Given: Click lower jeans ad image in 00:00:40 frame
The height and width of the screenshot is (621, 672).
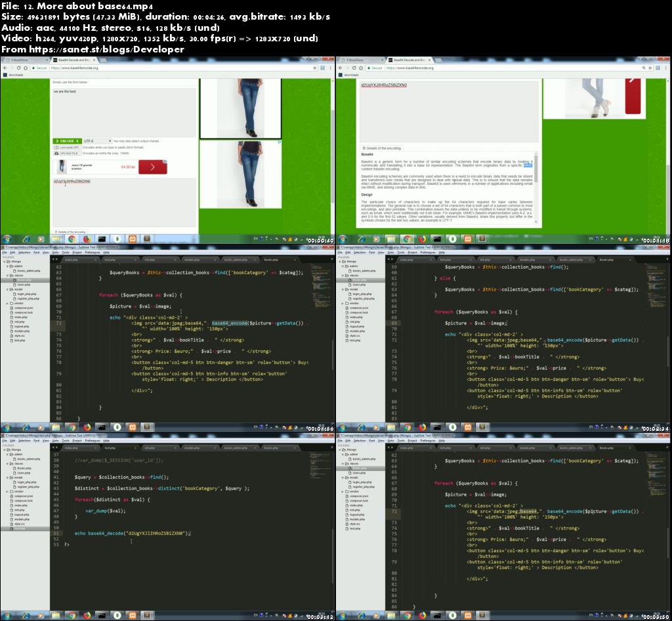Looking at the screenshot, I should [x=240, y=174].
